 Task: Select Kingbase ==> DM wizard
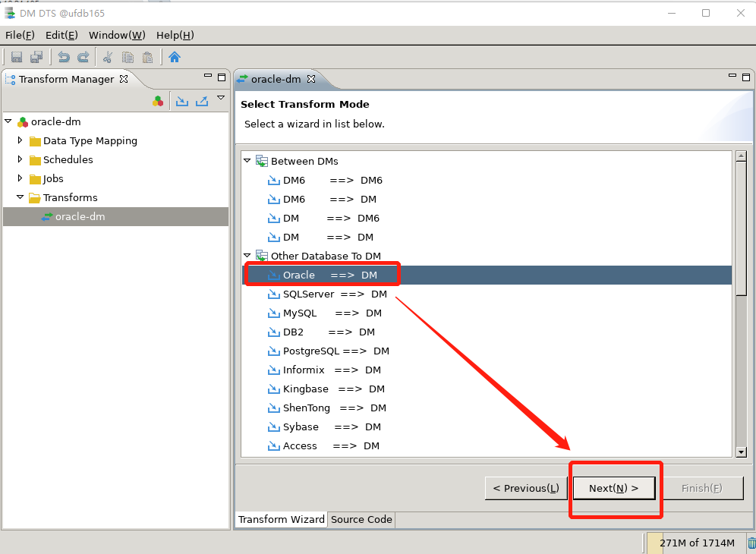pyautogui.click(x=326, y=389)
